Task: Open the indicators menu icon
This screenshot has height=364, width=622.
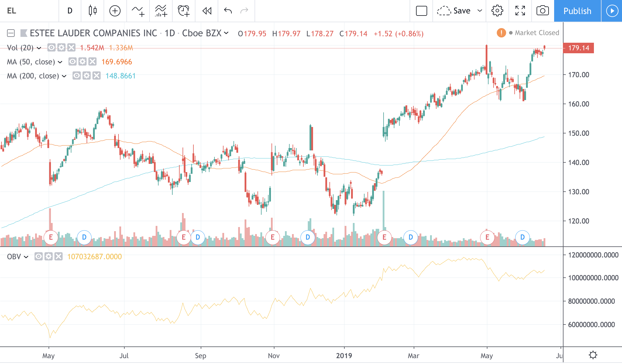Action: [x=138, y=11]
